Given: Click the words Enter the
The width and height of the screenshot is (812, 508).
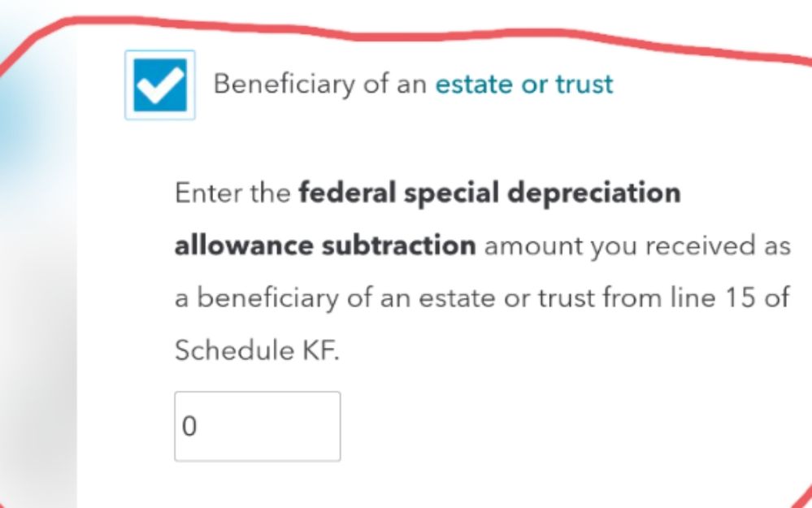Looking at the screenshot, I should [x=232, y=195].
